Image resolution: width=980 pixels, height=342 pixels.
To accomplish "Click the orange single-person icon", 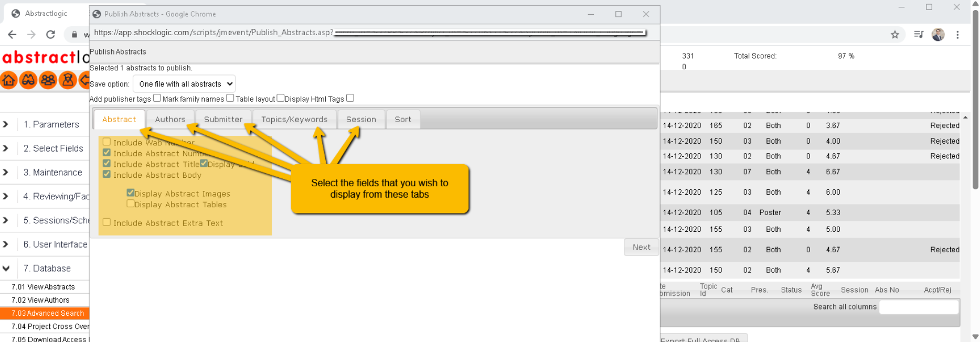I will click(x=68, y=80).
